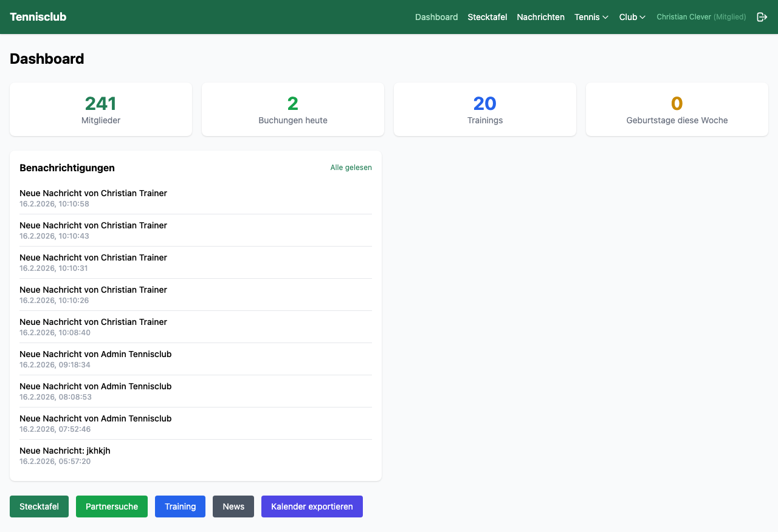Open Training via the blue button
778x532 pixels.
click(x=180, y=506)
